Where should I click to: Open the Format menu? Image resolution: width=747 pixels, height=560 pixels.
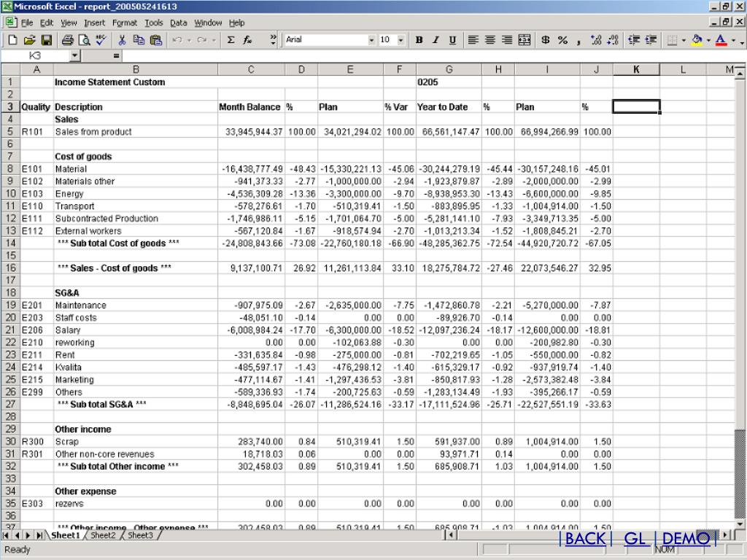pyautogui.click(x=124, y=23)
